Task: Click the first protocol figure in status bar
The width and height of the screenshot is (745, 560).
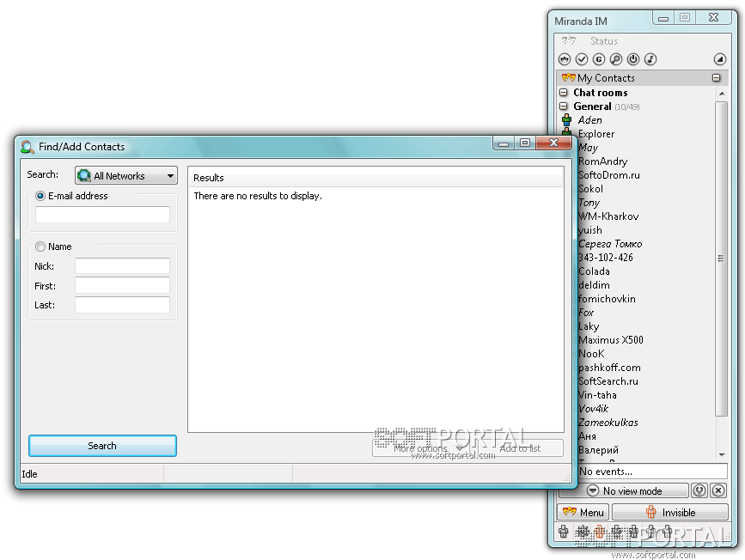Action: pos(564,532)
